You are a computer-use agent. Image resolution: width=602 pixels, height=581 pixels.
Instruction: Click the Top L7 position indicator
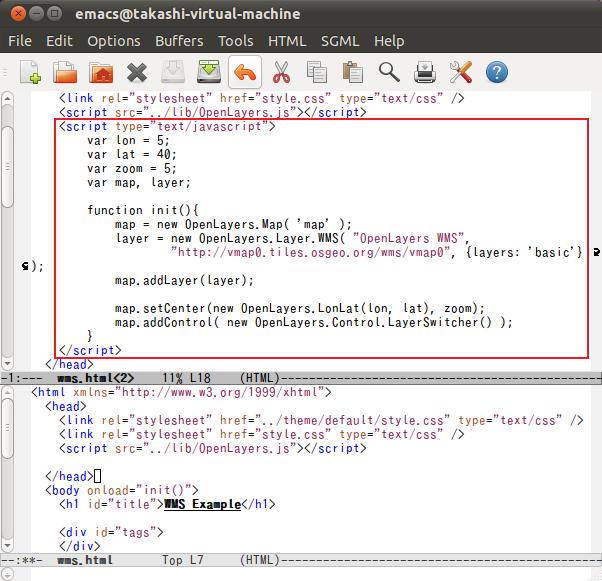coord(183,560)
